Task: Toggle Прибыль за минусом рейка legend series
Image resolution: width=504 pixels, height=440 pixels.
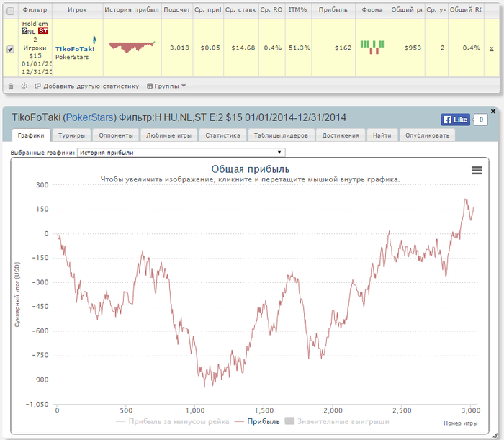Action: pyautogui.click(x=172, y=421)
